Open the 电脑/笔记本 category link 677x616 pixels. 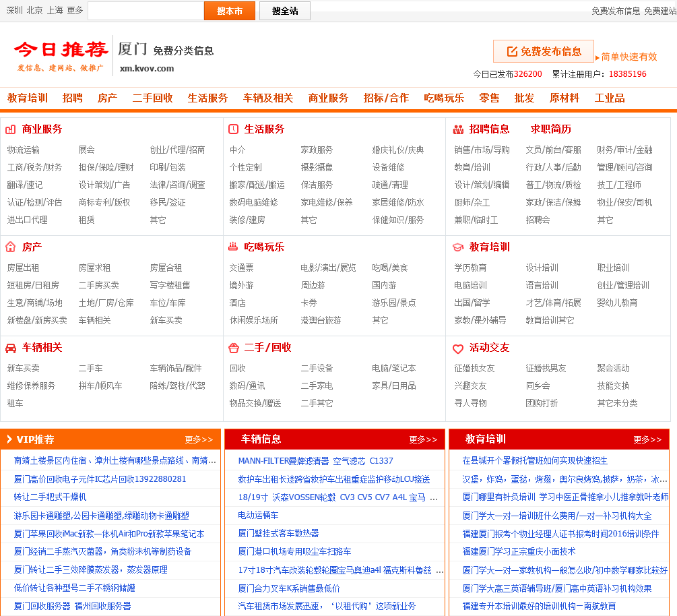pos(394,369)
